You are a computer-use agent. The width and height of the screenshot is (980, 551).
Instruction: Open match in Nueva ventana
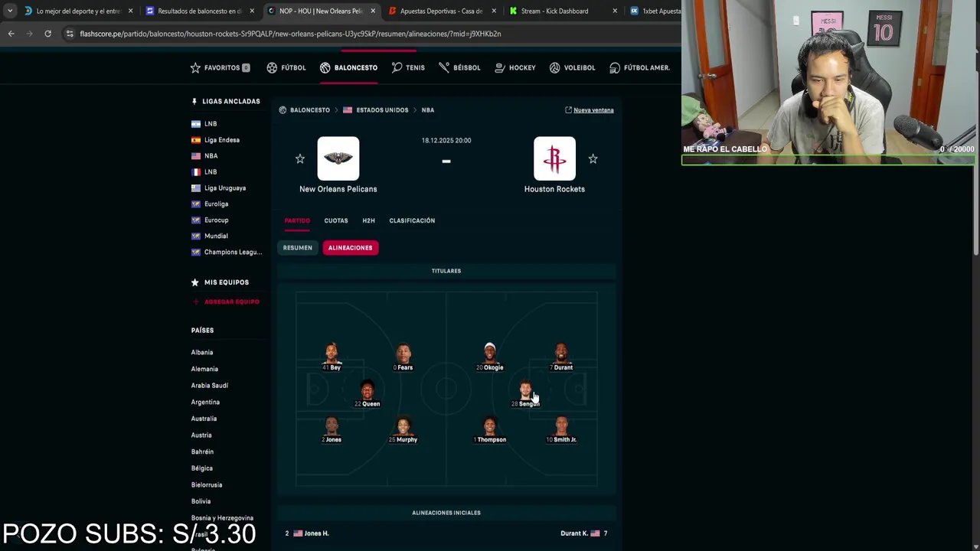590,110
